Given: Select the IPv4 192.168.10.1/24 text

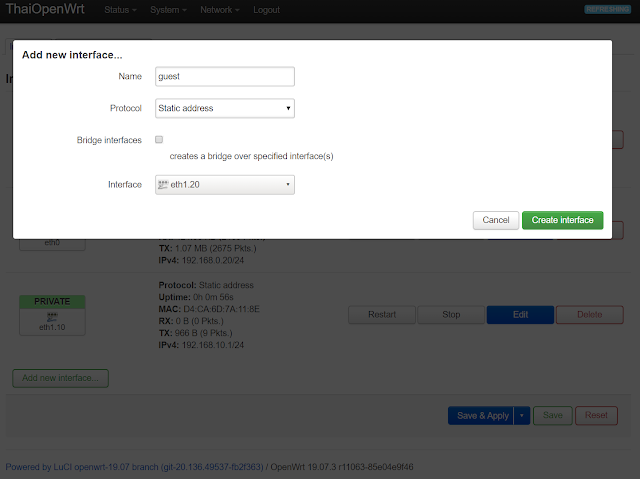Looking at the screenshot, I should (x=201, y=345).
